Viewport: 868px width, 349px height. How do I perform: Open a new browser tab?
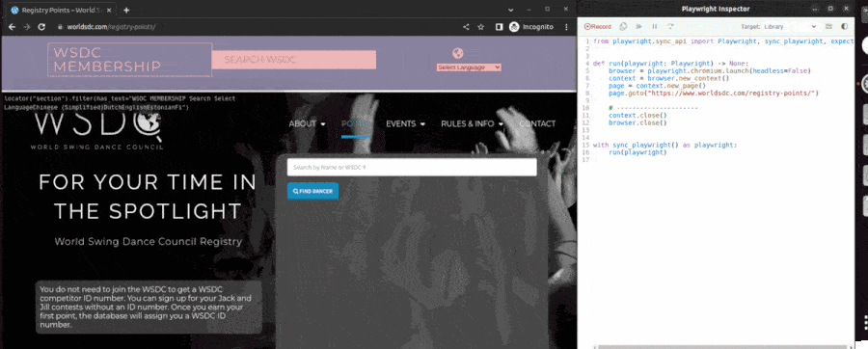pos(126,10)
